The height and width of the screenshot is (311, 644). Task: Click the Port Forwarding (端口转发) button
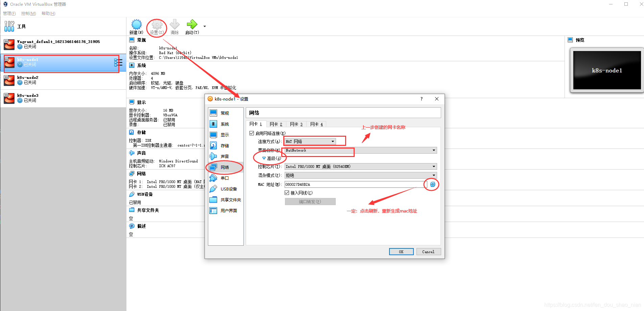[310, 202]
